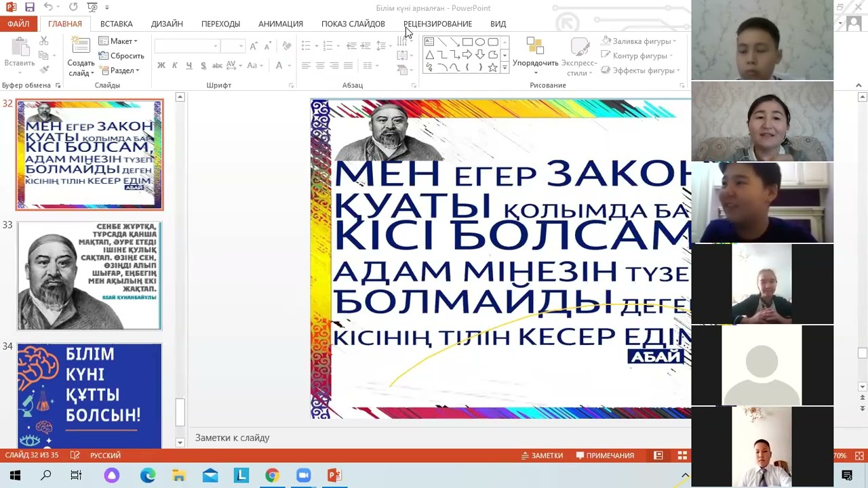Start slideshow from beginning via Quick Access icon
The height and width of the screenshot is (488, 868).
pos(92,7)
